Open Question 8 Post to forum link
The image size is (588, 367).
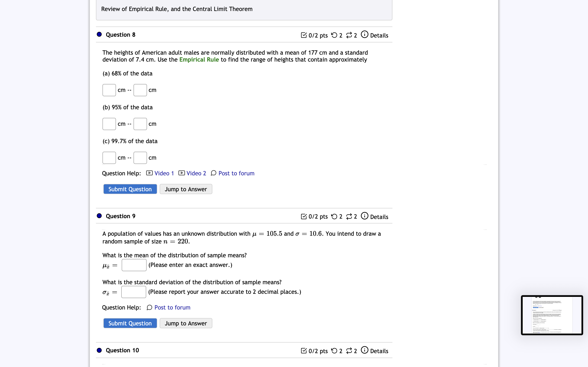click(x=236, y=173)
